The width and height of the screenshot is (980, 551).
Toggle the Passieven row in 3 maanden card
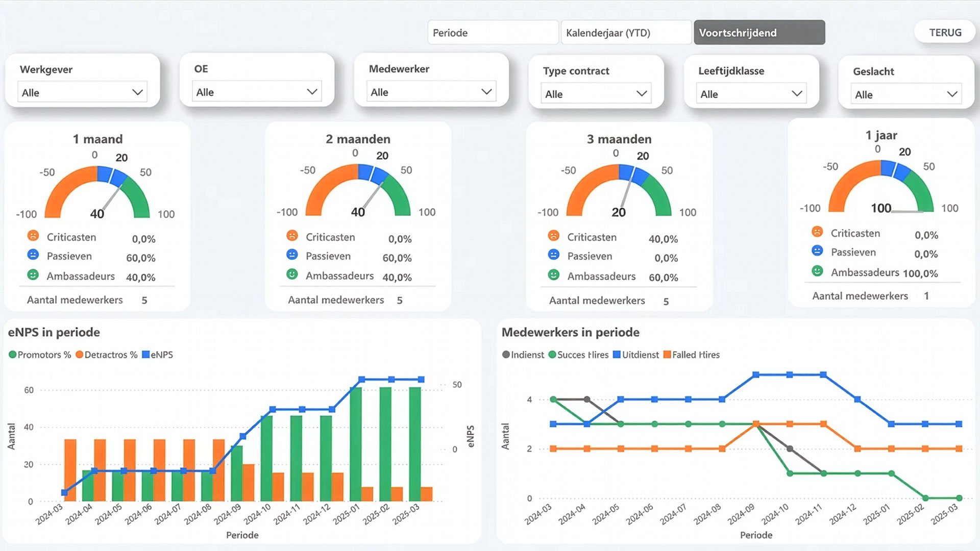(x=590, y=256)
